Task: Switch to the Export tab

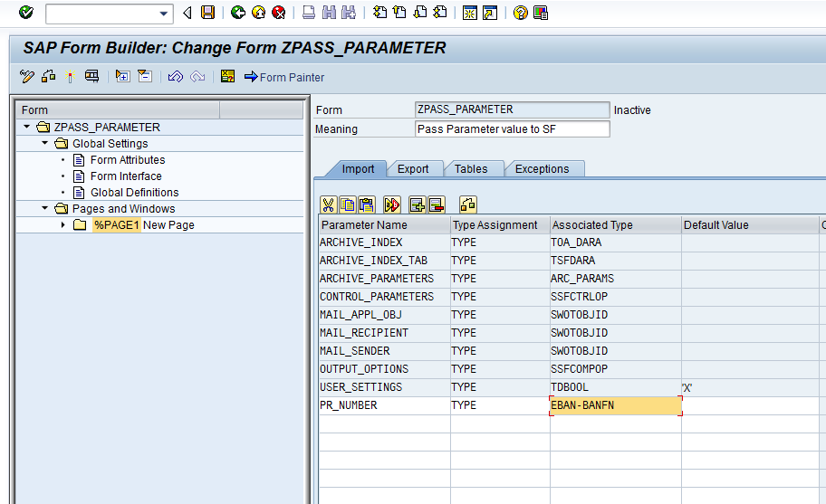Action: (413, 169)
